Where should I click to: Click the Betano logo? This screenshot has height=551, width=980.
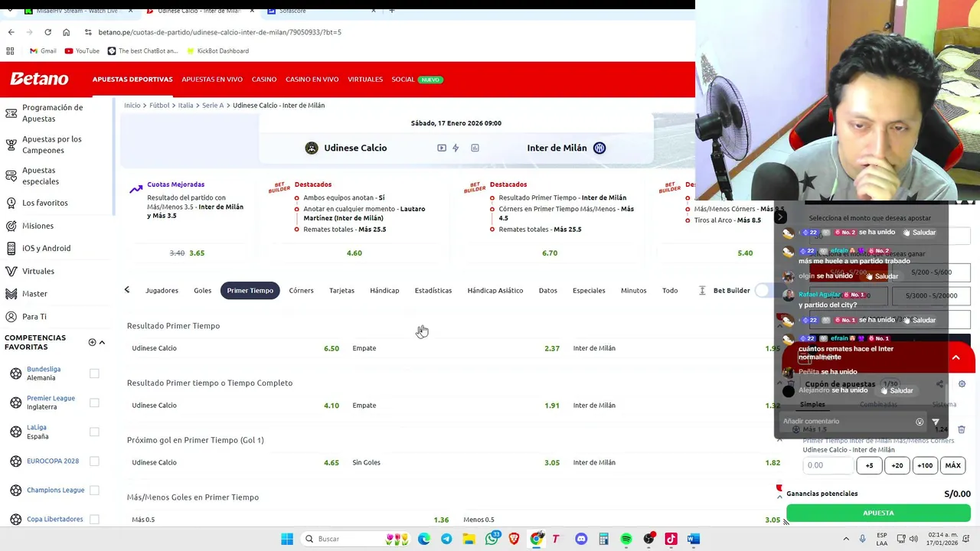(x=39, y=79)
